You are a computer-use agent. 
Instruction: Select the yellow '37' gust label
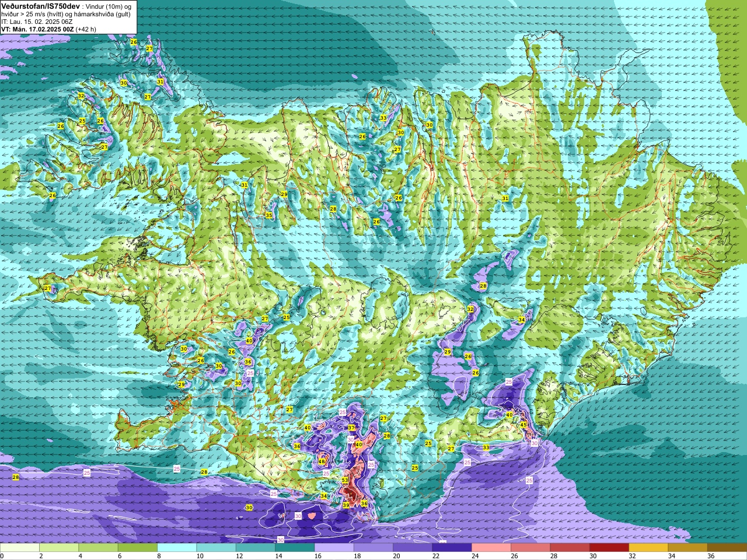click(x=351, y=428)
